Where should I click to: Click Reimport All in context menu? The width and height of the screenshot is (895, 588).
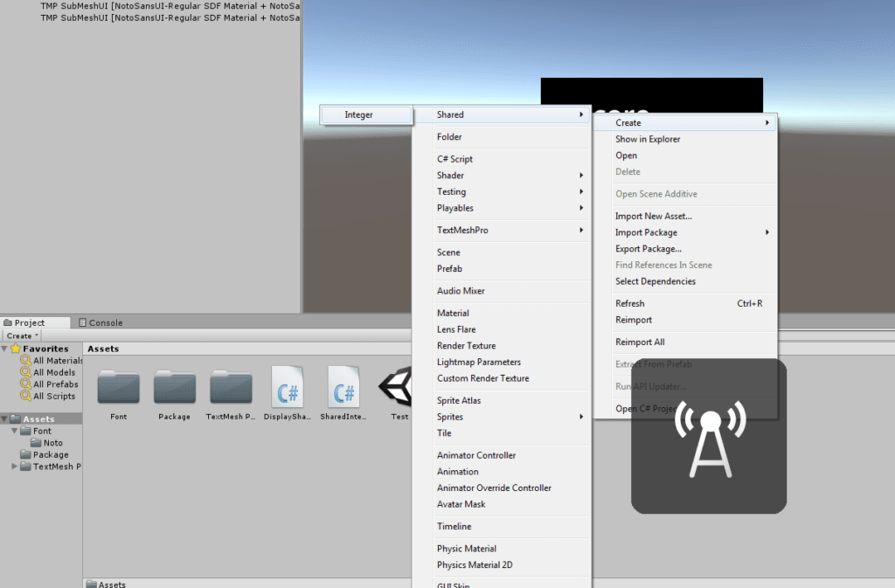coord(639,342)
